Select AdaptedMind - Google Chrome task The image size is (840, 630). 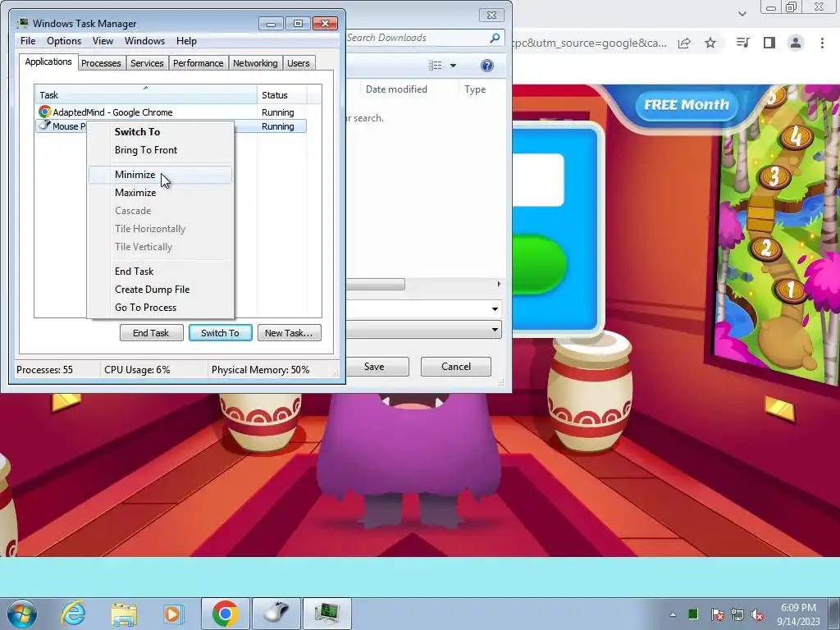[x=171, y=112]
